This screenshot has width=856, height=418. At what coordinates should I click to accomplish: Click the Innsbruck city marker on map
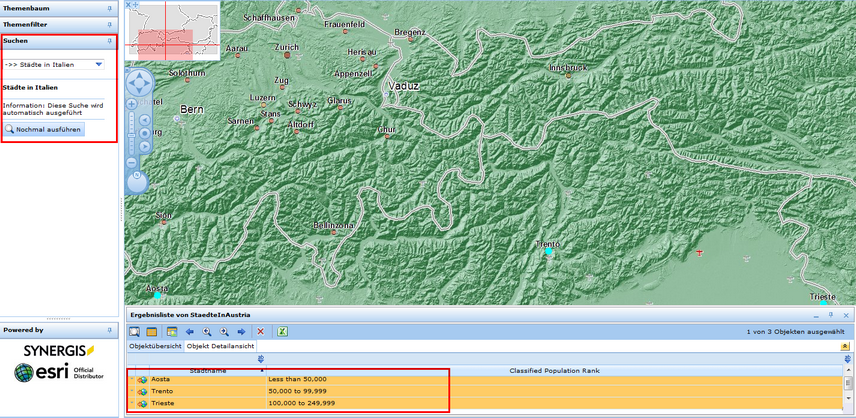click(569, 75)
